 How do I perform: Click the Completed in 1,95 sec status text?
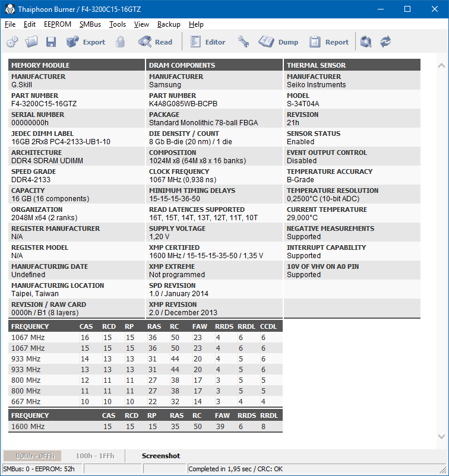coord(235,469)
